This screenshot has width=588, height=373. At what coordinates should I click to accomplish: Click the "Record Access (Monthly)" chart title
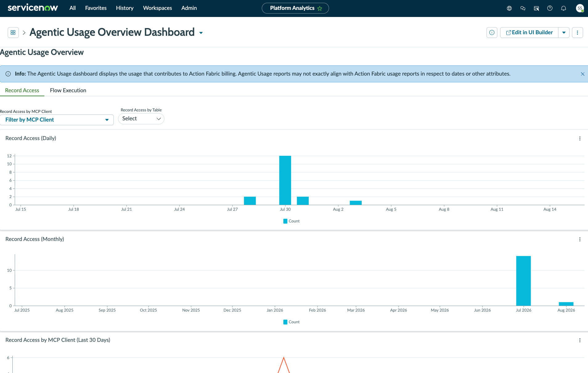pyautogui.click(x=35, y=239)
